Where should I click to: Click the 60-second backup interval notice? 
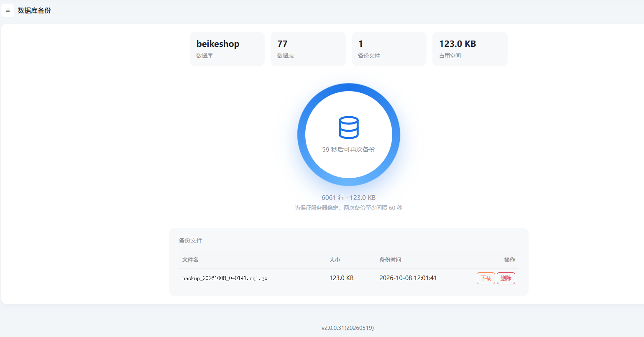[x=348, y=208]
